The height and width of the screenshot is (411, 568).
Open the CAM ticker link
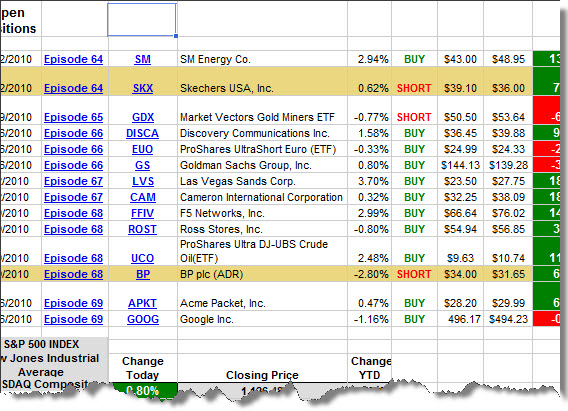click(143, 197)
